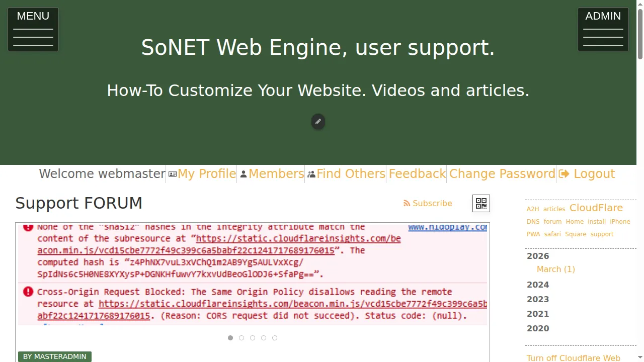Screen dimensions: 644x362
Task: Expand the 2021 archive year
Action: coord(538,314)
